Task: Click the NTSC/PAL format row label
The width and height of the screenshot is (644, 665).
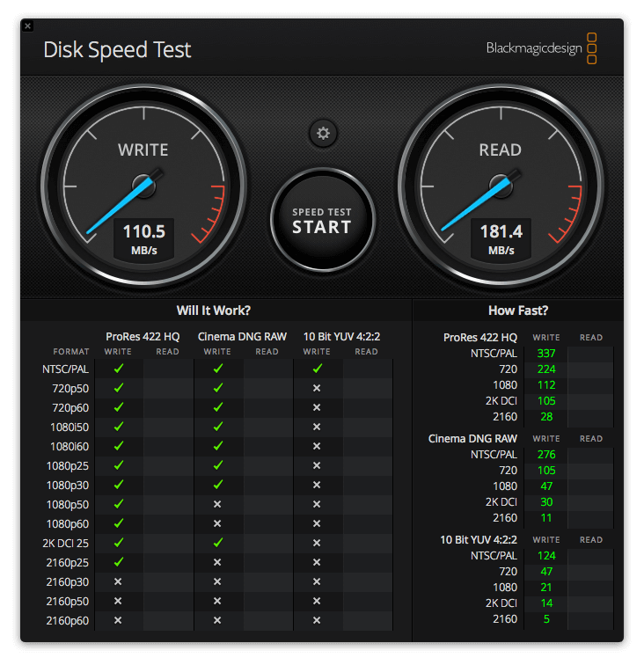Action: [65, 369]
